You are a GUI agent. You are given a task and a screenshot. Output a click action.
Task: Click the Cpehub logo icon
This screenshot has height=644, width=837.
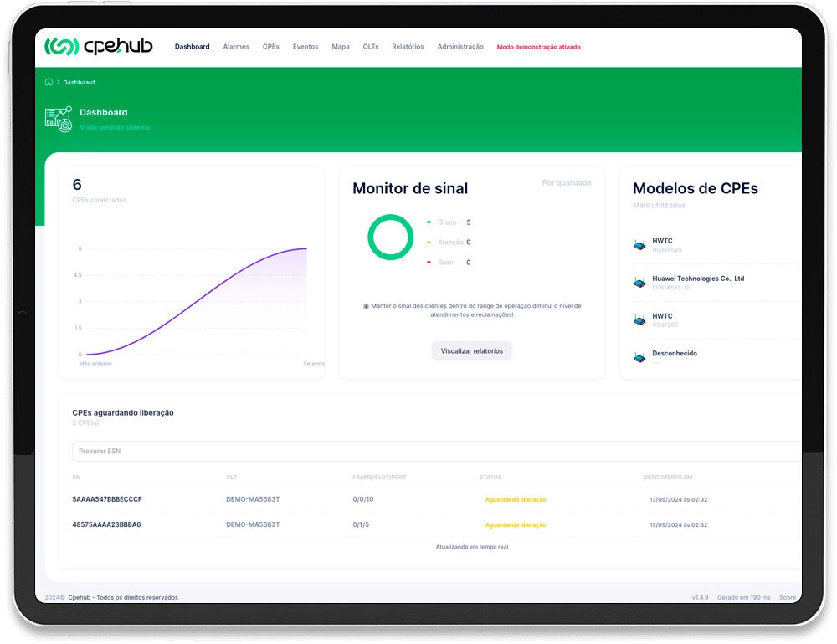pos(61,47)
